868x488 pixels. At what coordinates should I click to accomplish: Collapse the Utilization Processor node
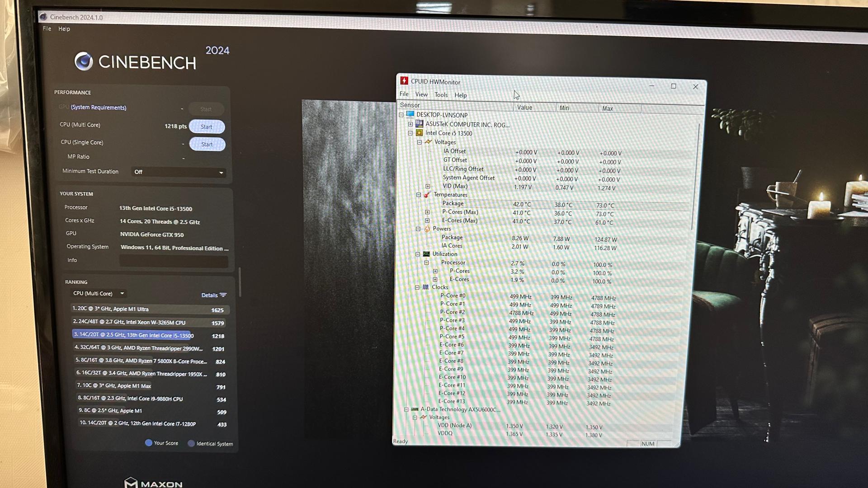[426, 263]
